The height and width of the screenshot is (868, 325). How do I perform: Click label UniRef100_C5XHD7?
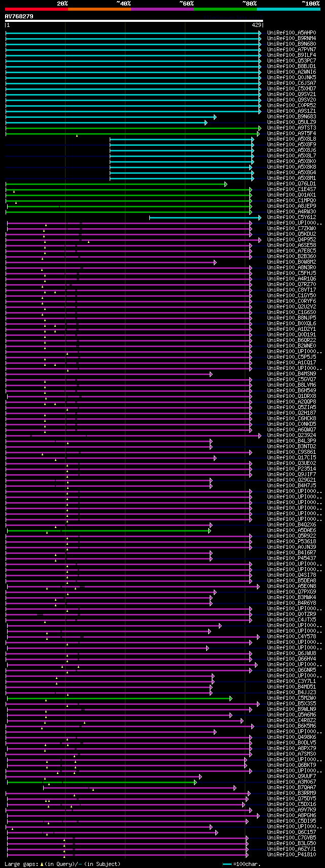291,89
